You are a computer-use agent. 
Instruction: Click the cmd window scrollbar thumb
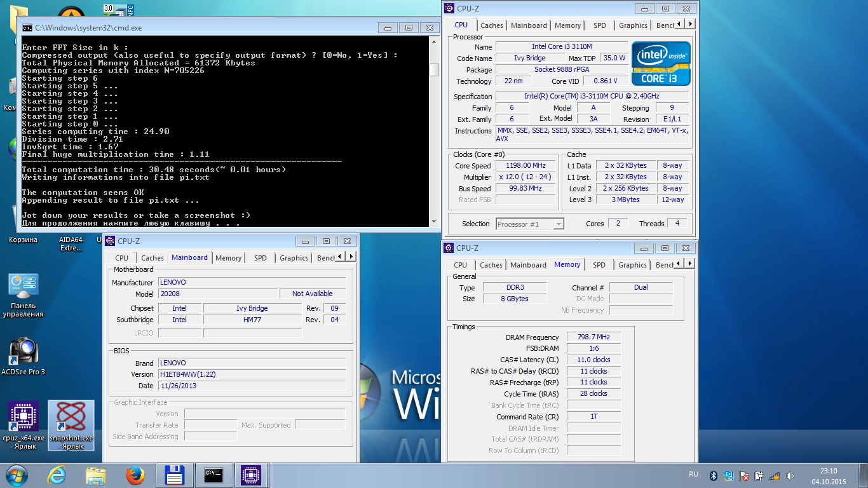pyautogui.click(x=434, y=70)
